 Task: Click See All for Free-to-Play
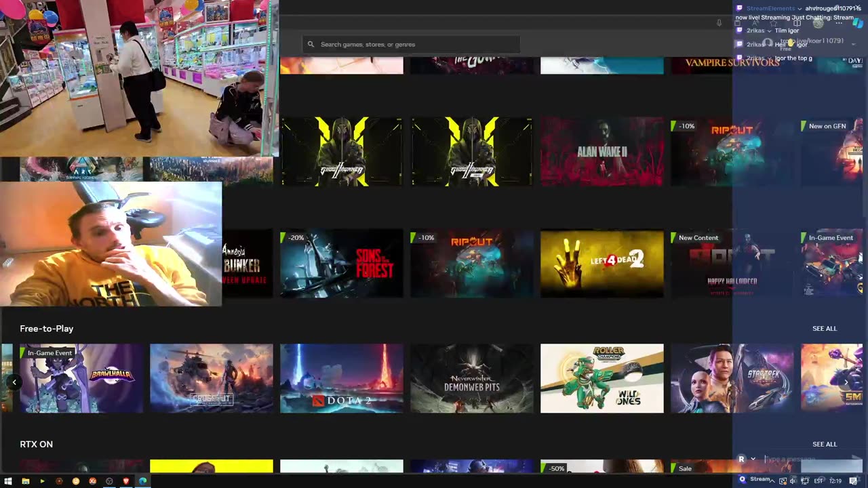825,329
